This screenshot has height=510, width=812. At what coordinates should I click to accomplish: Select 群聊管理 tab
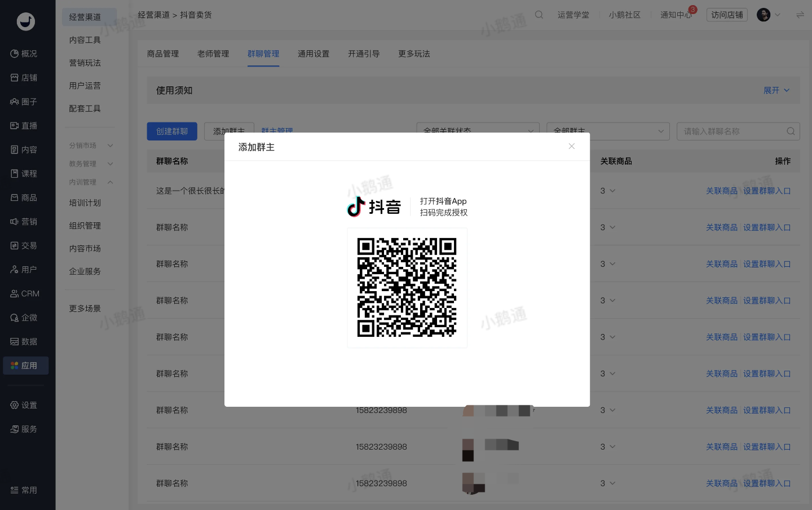point(263,54)
